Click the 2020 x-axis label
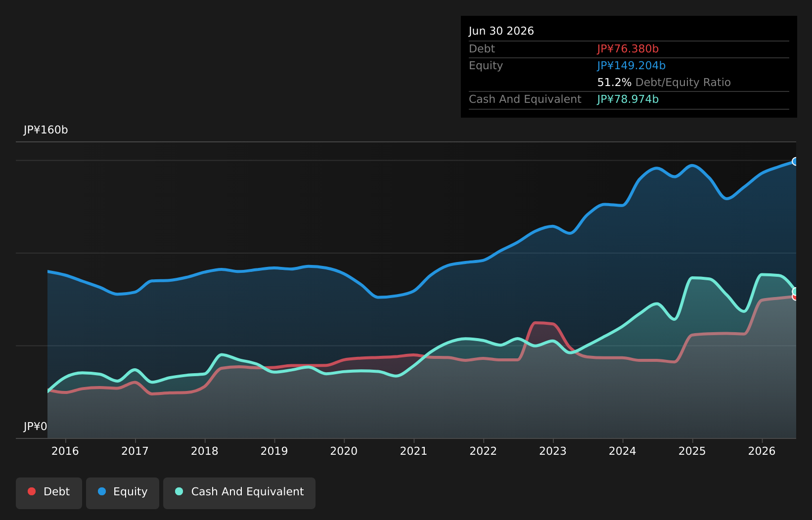Screen dimensions: 812x520 pyautogui.click(x=344, y=451)
